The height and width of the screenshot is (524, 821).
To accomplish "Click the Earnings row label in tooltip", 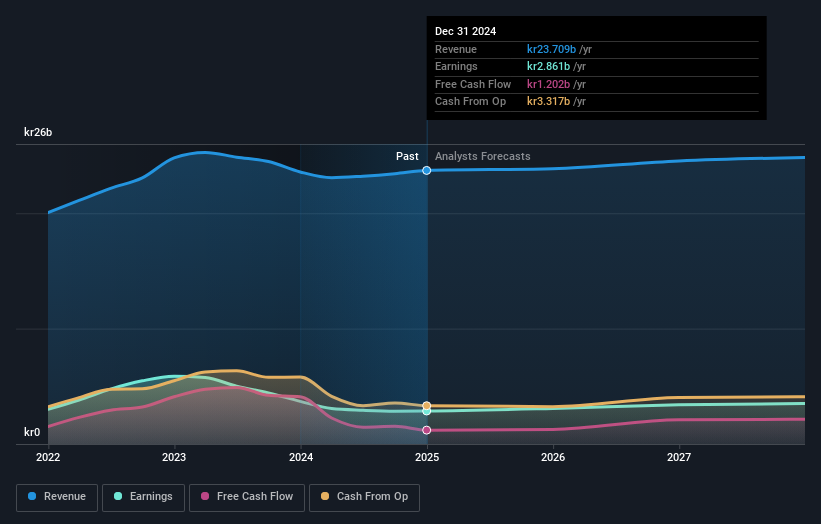I will coord(456,66).
